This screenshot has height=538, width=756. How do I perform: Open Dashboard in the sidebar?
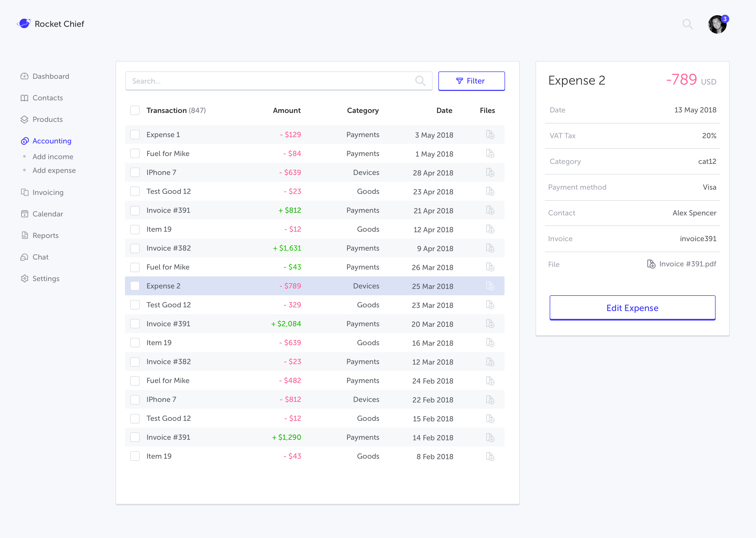51,76
